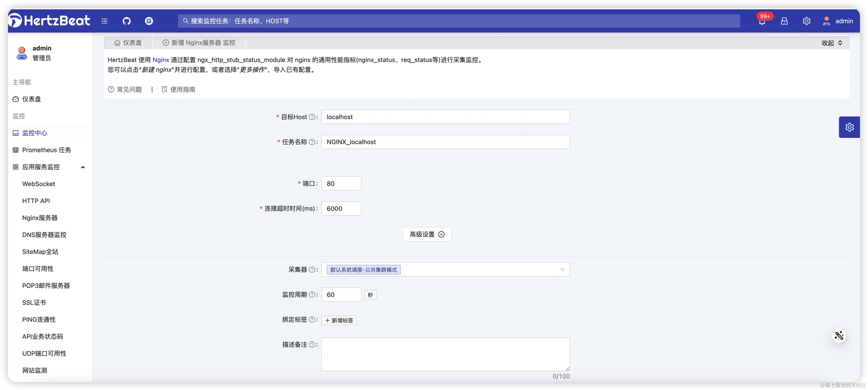This screenshot has height=390, width=868.
Task: Click the 监控周期 interval field
Action: pyautogui.click(x=341, y=295)
